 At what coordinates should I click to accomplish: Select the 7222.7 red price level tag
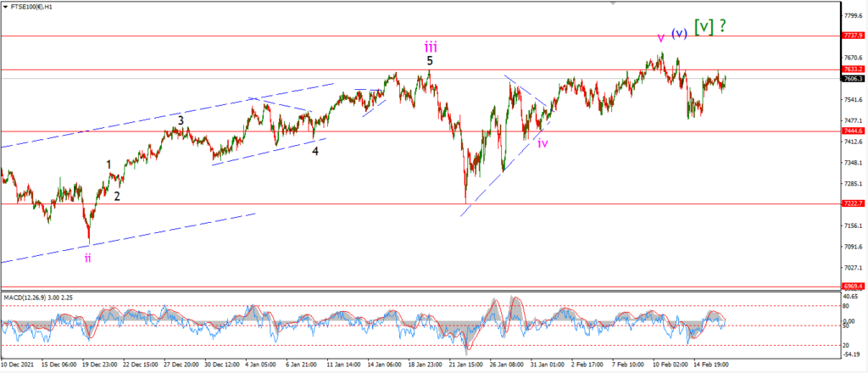tap(854, 203)
